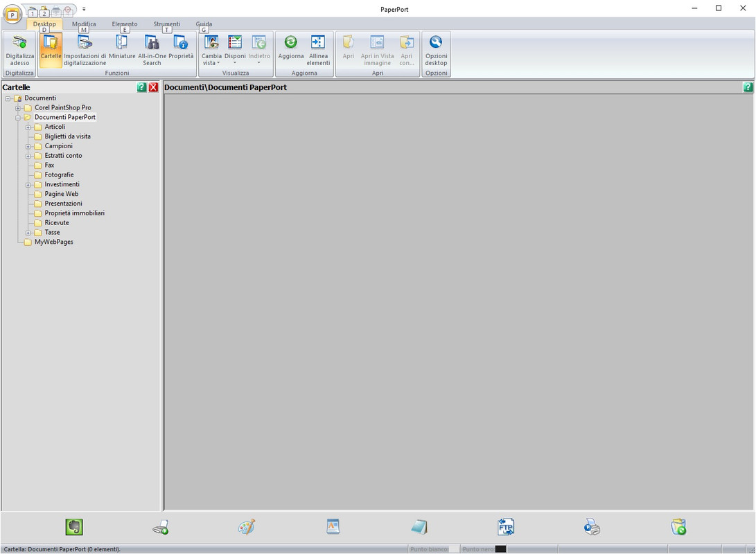
Task: Click the word processor icon in Send To bar
Action: (x=333, y=527)
